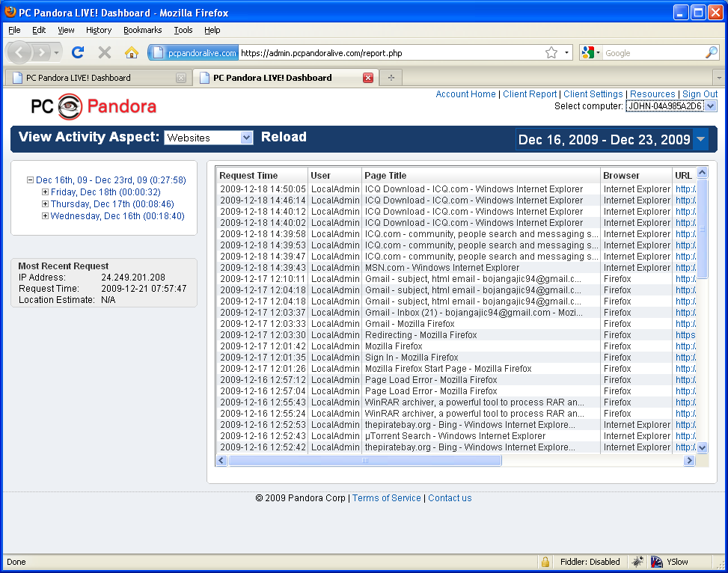The width and height of the screenshot is (728, 573).
Task: Click table's vertical scrollbar up arrow
Action: 702,173
